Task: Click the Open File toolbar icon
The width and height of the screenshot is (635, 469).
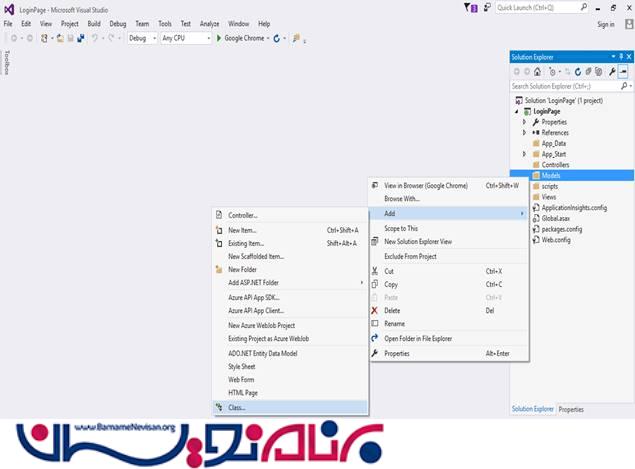Action: pyautogui.click(x=60, y=38)
